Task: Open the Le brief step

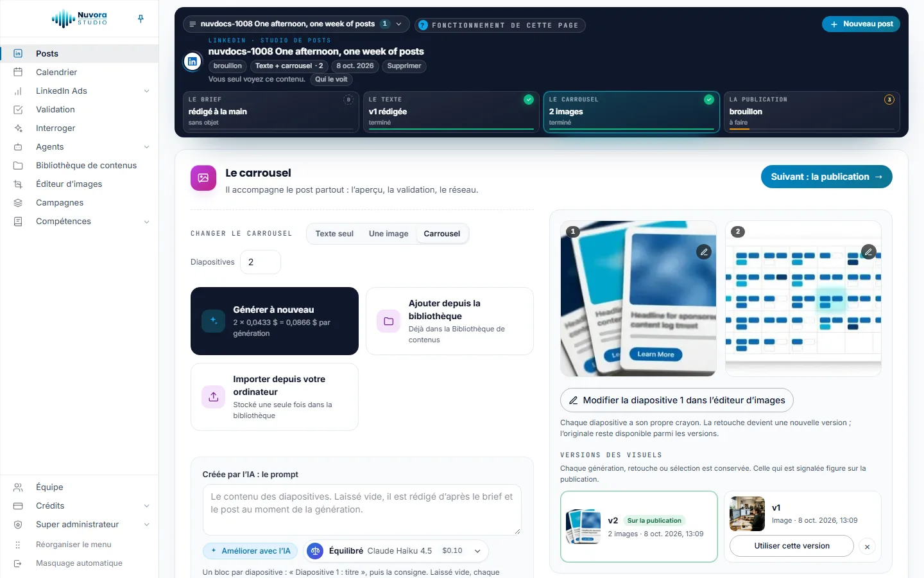Action: tap(271, 112)
